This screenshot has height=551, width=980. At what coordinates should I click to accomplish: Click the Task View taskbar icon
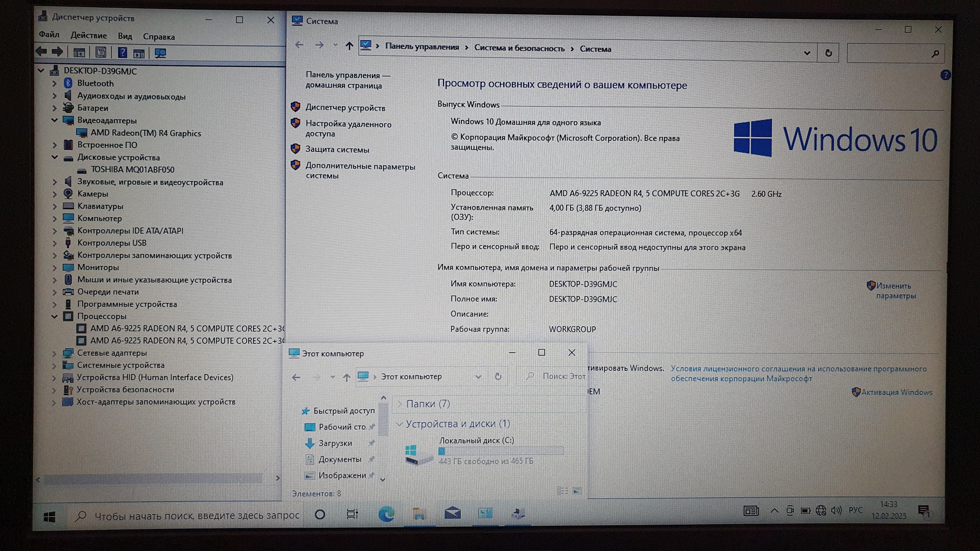point(352,514)
